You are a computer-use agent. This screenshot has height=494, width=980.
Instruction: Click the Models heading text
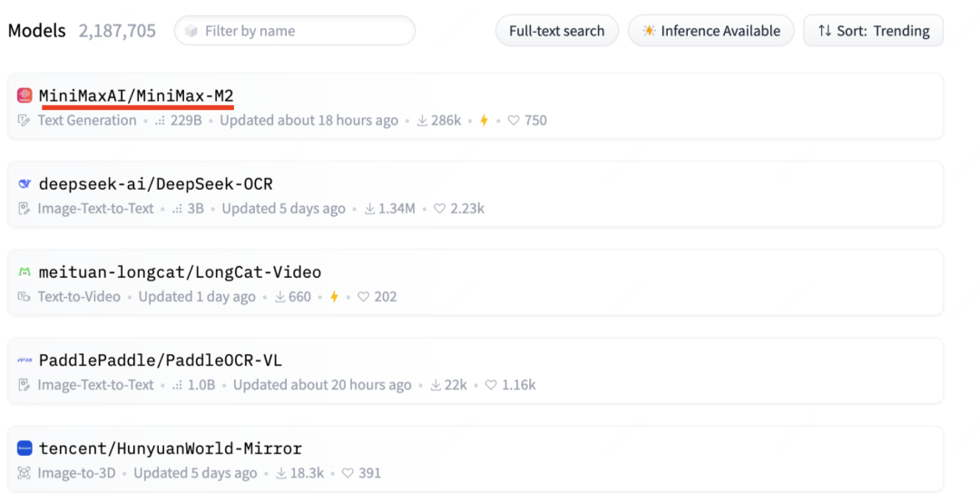pos(37,31)
